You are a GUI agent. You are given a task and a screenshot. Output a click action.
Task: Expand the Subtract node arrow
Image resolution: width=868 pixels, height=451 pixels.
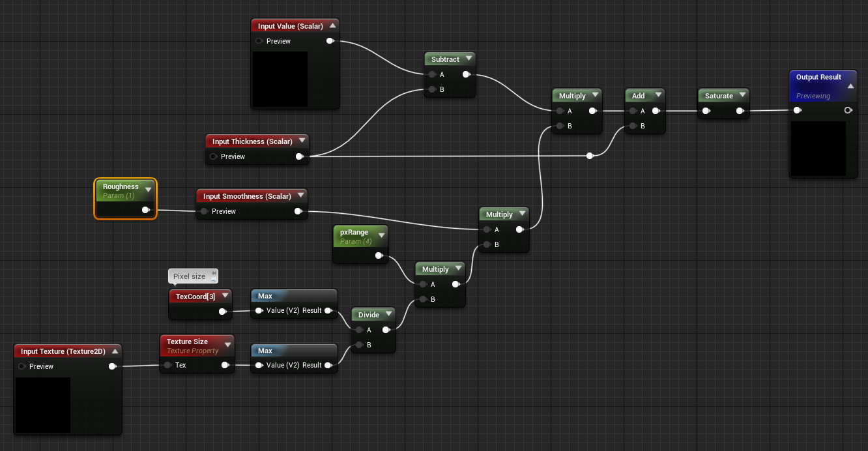click(x=467, y=59)
